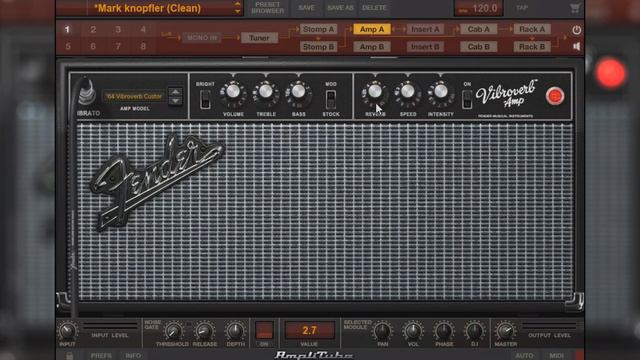Screen dimensions: 640x360
Task: Select routing chain 3
Action: (118, 29)
